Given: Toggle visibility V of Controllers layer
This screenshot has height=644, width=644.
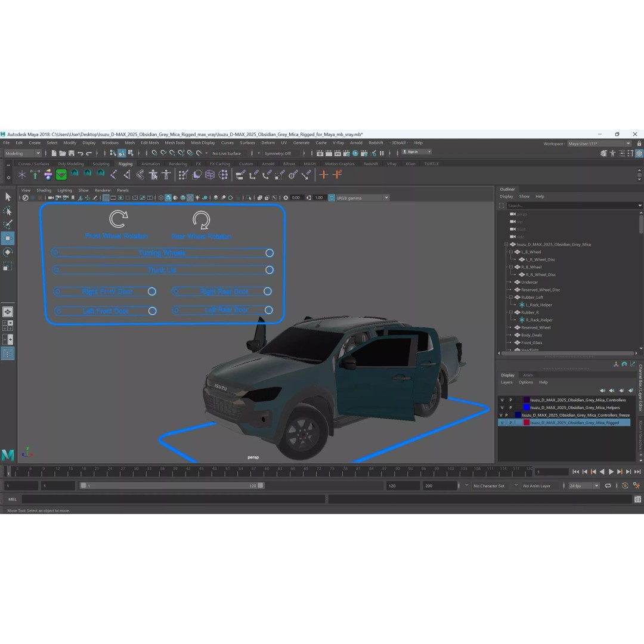Looking at the screenshot, I should (x=502, y=400).
